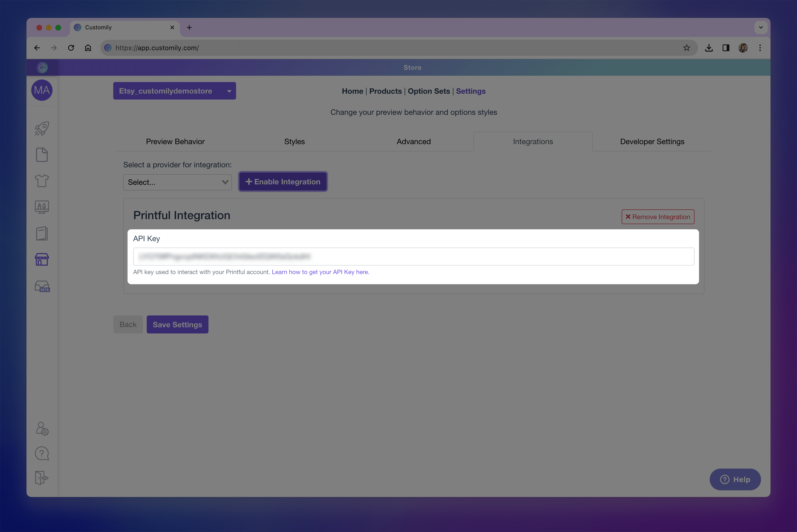Click the user settings gear icon
The image size is (797, 532).
pyautogui.click(x=42, y=429)
